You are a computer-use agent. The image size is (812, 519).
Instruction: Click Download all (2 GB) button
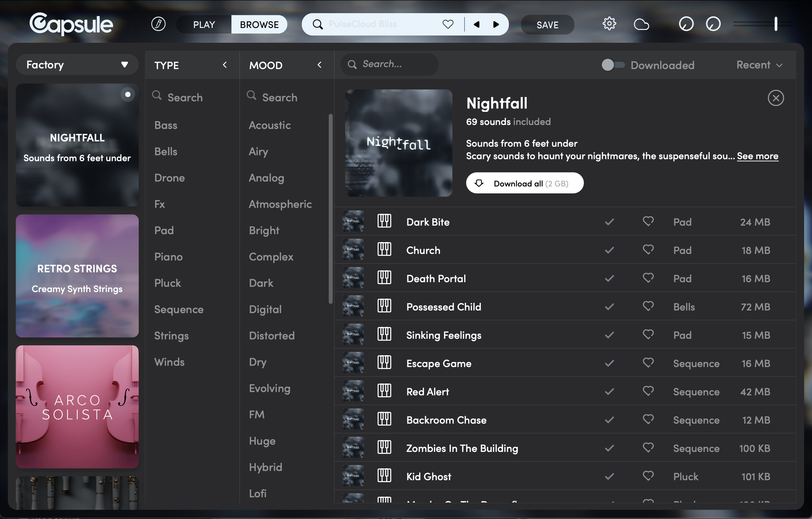coord(524,183)
